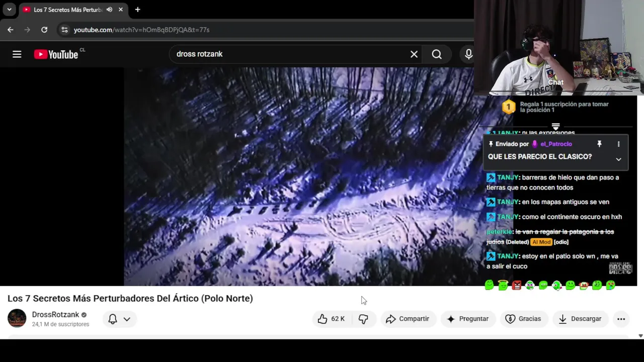The width and height of the screenshot is (644, 362).
Task: Click 'peterkle' username in chat
Action: point(499,232)
